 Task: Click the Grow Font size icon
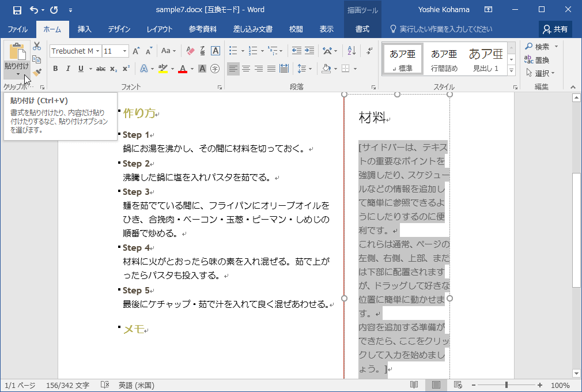click(136, 51)
